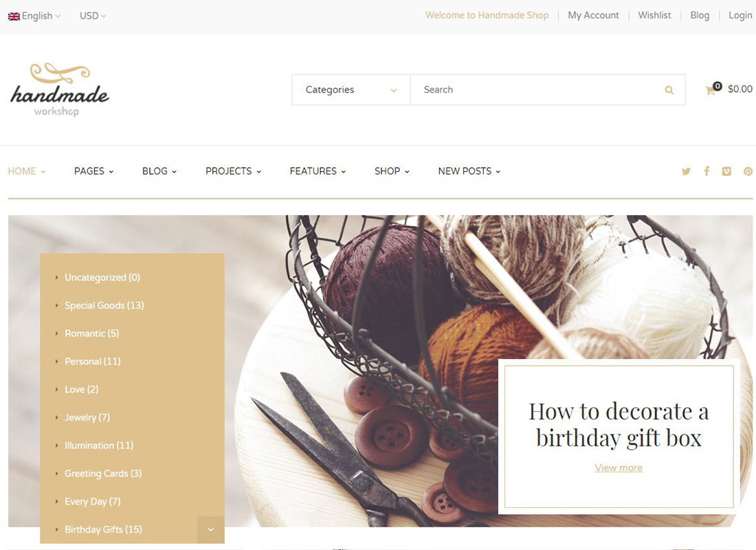Select the Uncategorized (0) category
Image resolution: width=756 pixels, height=550 pixels.
click(102, 278)
